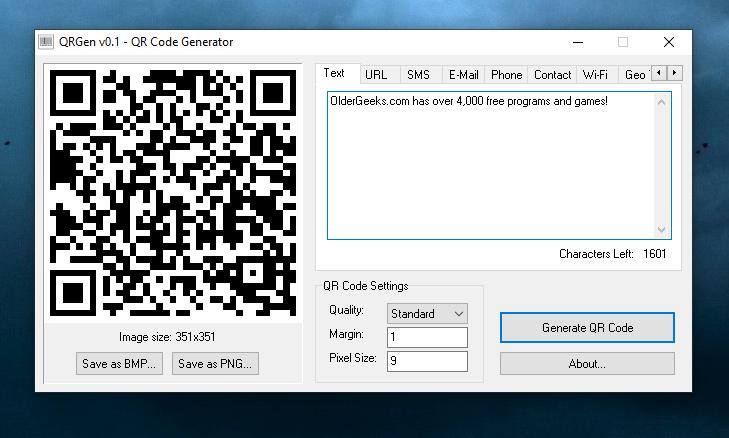Click the Quality: label
729x438 pixels.
click(x=346, y=310)
